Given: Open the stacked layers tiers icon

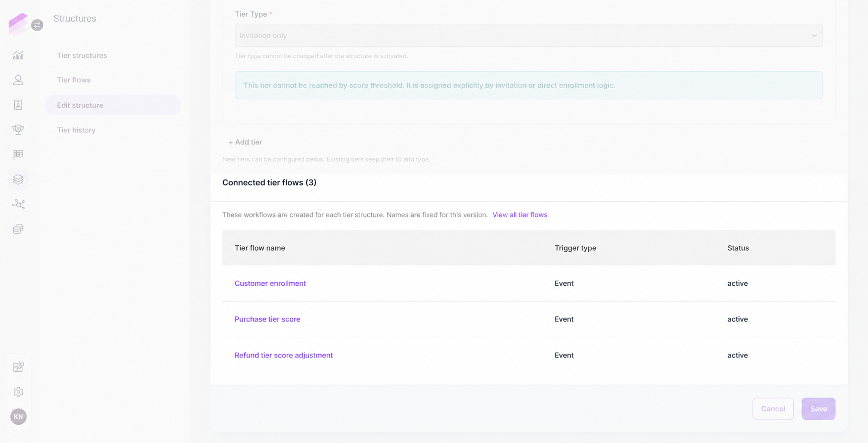Looking at the screenshot, I should [x=18, y=179].
